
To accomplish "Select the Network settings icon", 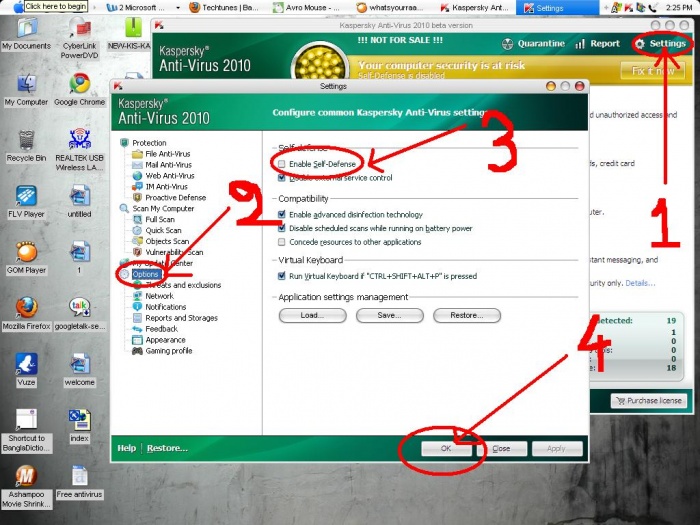I will click(138, 296).
